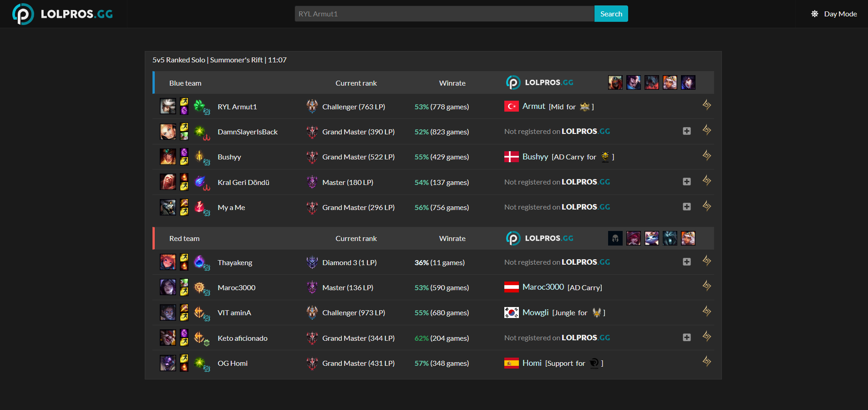Click the add player icon beside DamnSlayerIsBack
Image resolution: width=868 pixels, height=410 pixels.
point(687,131)
